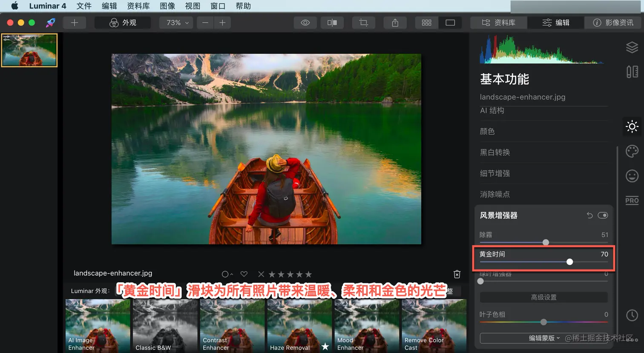This screenshot has width=644, height=353.
Task: Switch to the 资料库 tab
Action: point(499,23)
